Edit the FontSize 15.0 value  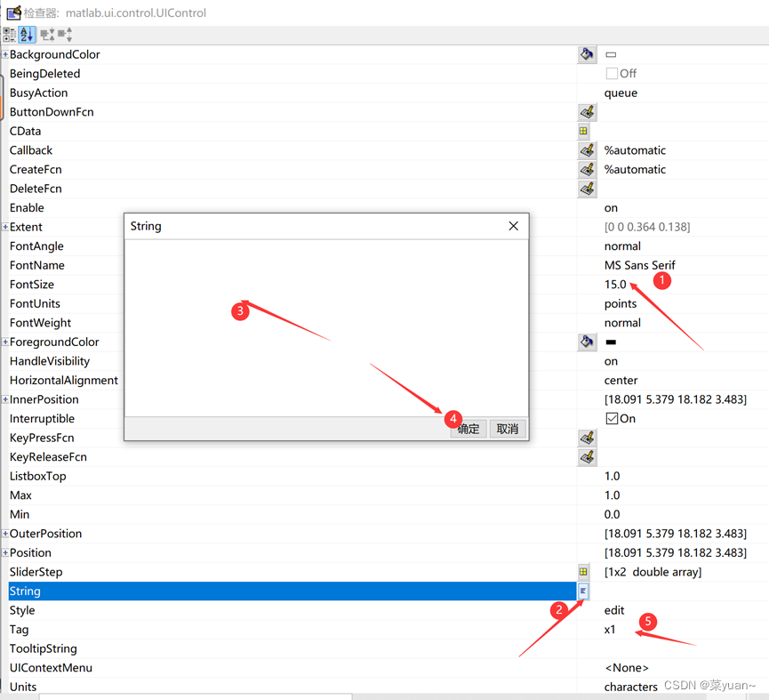pos(615,285)
